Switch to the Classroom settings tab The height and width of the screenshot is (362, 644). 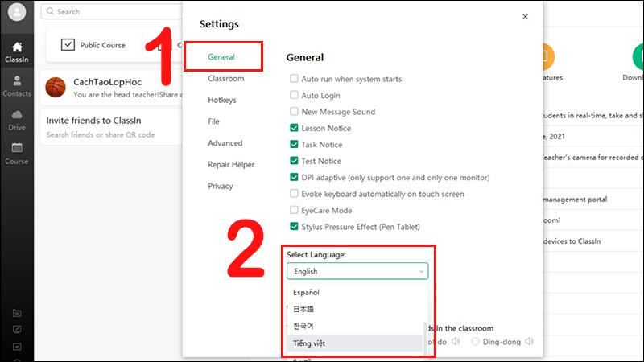click(226, 78)
